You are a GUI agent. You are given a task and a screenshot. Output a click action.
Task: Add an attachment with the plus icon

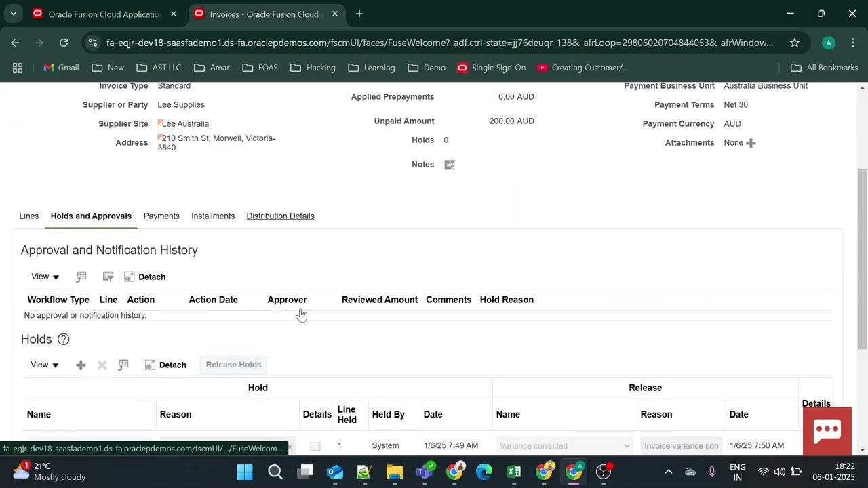tap(751, 143)
